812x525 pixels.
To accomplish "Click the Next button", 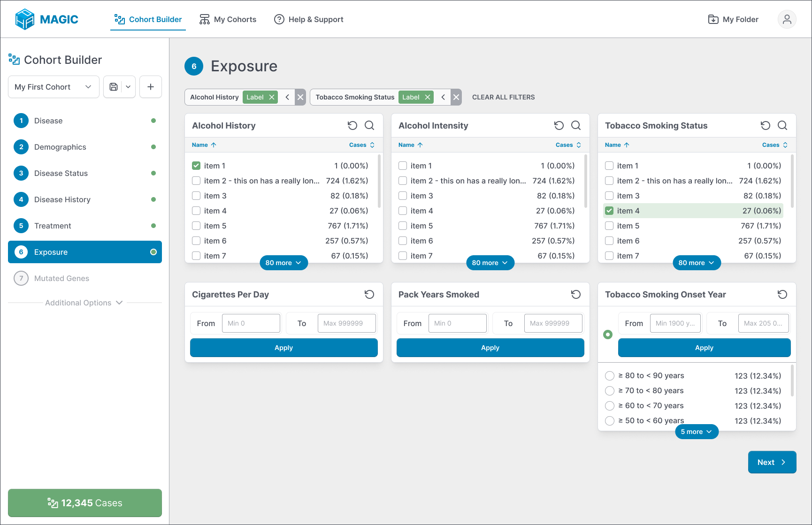I will click(772, 462).
